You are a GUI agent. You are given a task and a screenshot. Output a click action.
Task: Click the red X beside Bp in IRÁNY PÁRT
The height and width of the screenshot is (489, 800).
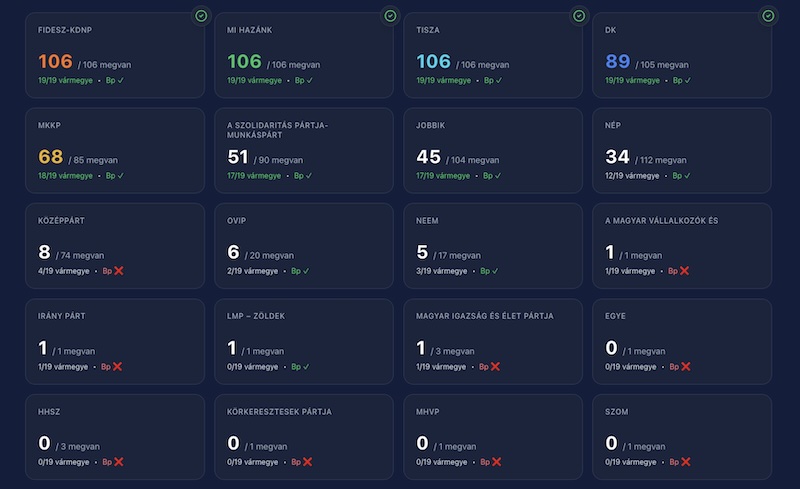coord(117,367)
